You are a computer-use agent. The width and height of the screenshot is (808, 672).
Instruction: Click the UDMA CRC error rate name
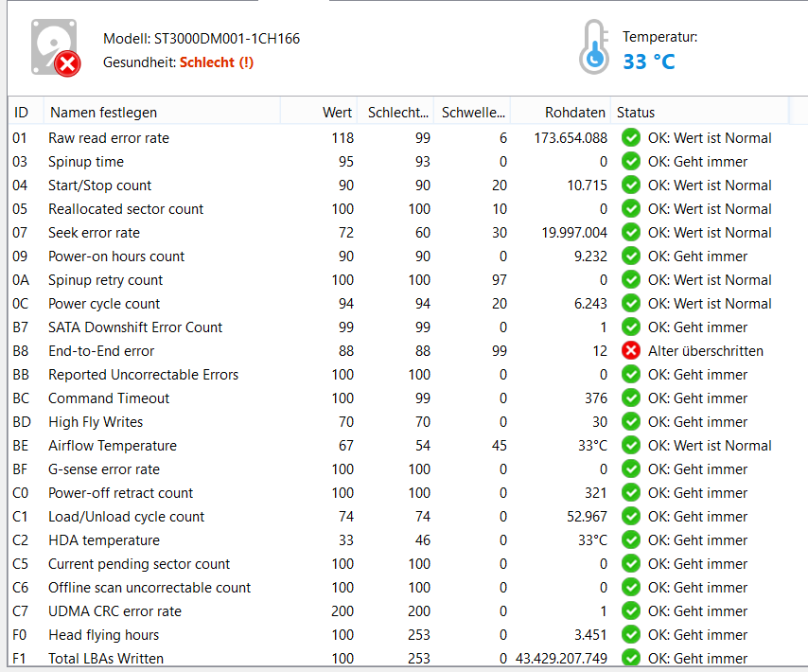tap(114, 611)
